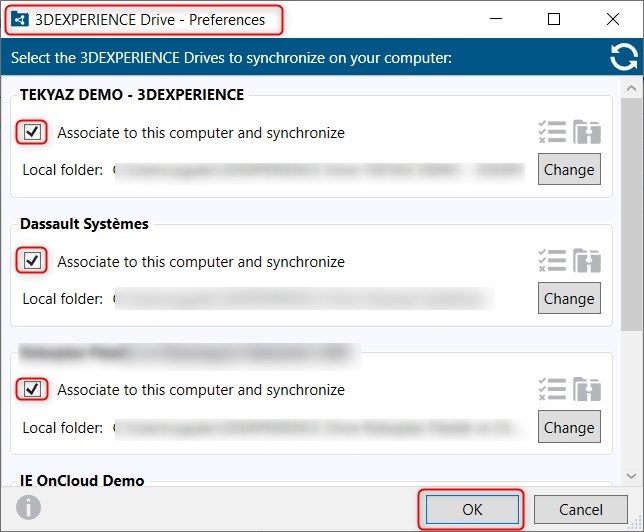Open selective sync list icon in the third drive section
Image resolution: width=644 pixels, height=532 pixels.
tap(552, 389)
